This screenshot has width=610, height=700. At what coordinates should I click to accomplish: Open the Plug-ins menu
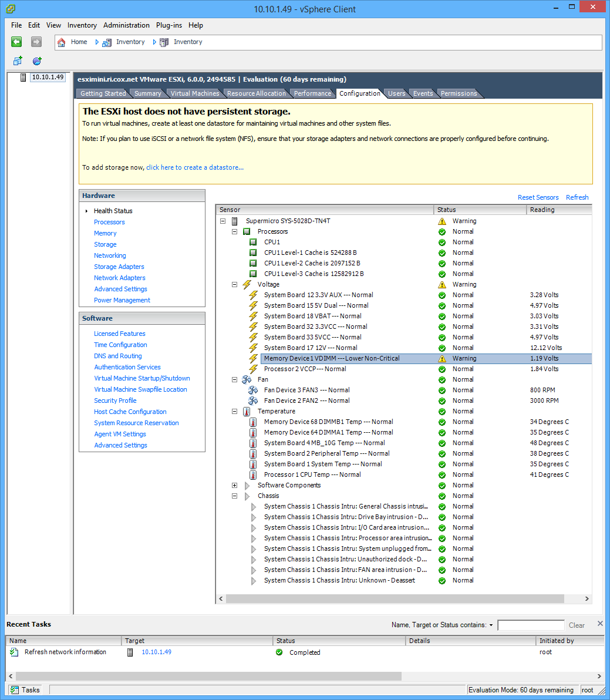[x=168, y=25]
